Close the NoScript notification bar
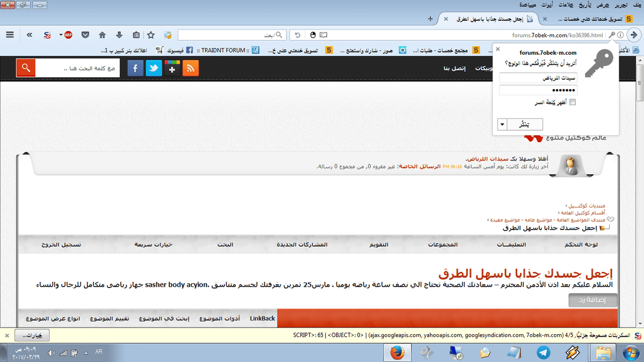This screenshot has width=644, height=362. [6, 335]
